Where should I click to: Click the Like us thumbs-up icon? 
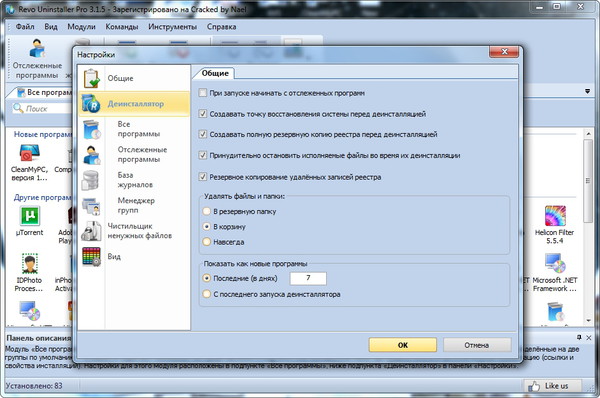coord(534,386)
